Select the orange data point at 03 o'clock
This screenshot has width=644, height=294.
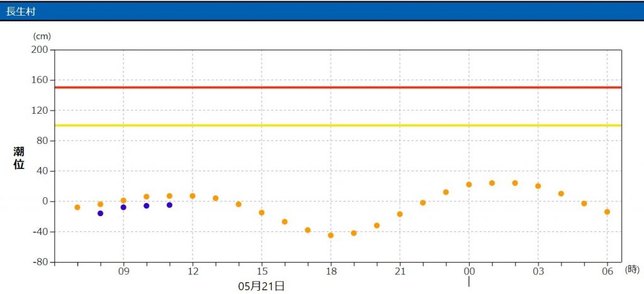538,186
